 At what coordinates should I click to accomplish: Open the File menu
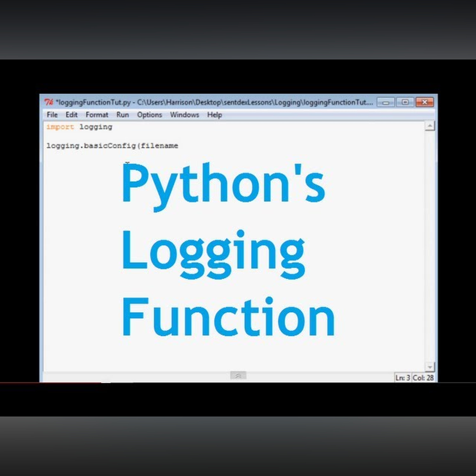click(52, 115)
